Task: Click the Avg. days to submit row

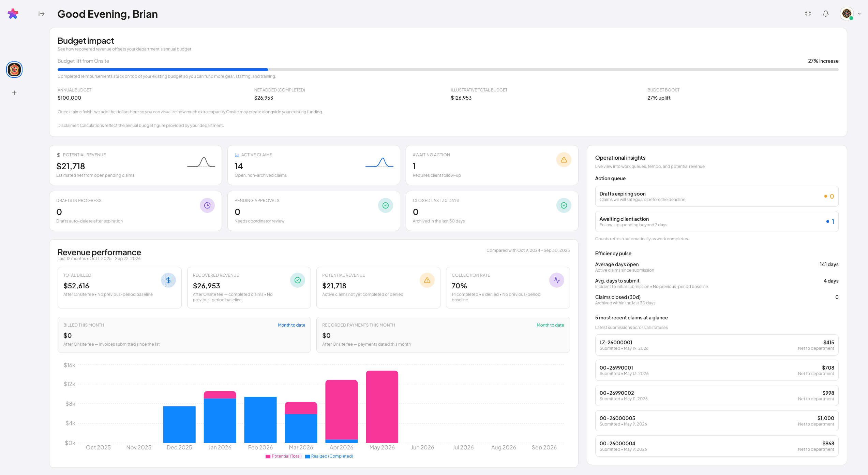Action: point(717,283)
